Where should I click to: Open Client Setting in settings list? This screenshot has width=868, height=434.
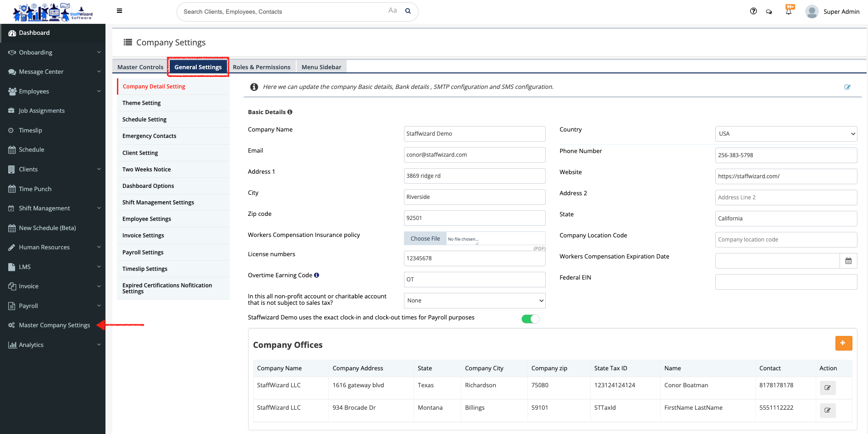pyautogui.click(x=173, y=153)
